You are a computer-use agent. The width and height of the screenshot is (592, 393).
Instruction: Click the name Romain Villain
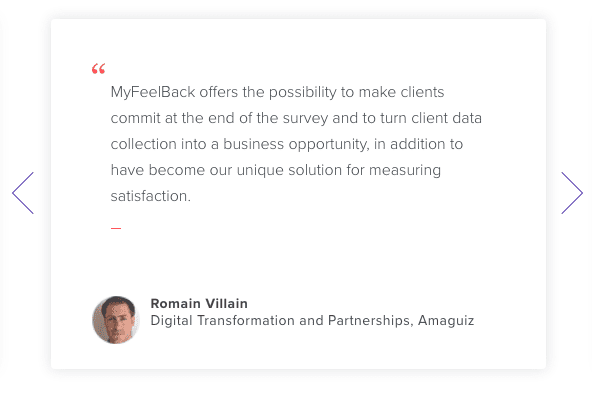pos(199,304)
